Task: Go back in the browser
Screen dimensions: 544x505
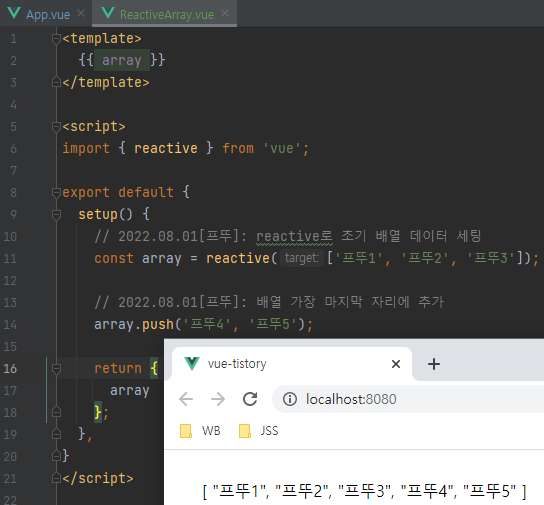Action: click(186, 399)
